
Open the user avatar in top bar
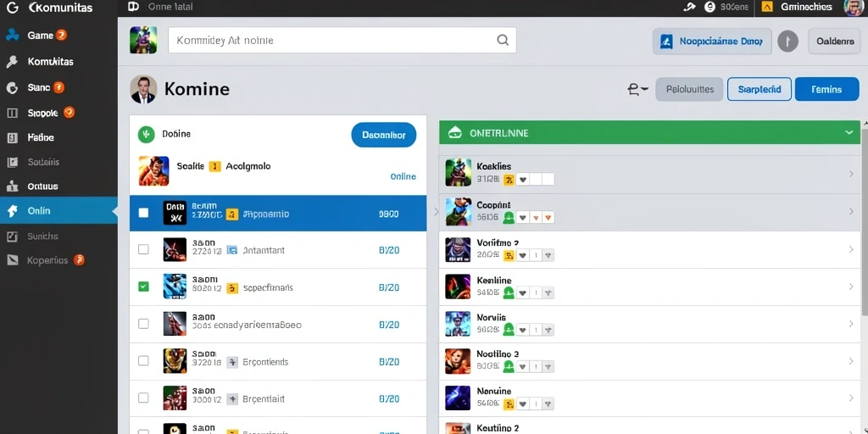(x=853, y=7)
